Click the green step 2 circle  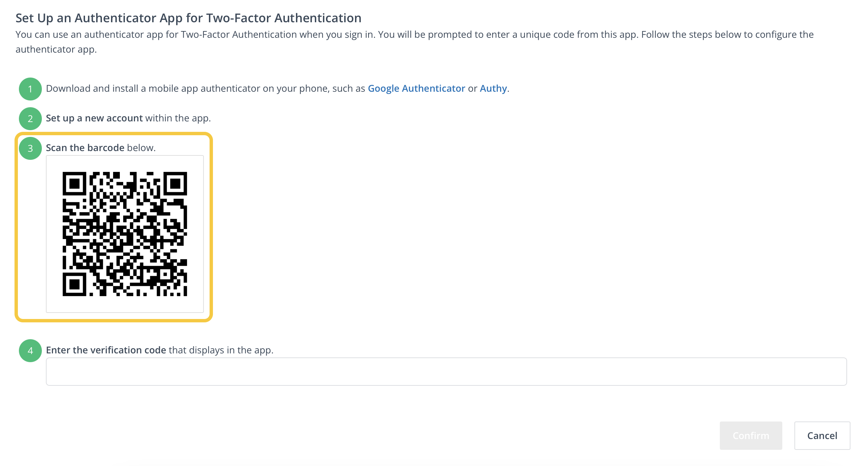[x=30, y=119]
